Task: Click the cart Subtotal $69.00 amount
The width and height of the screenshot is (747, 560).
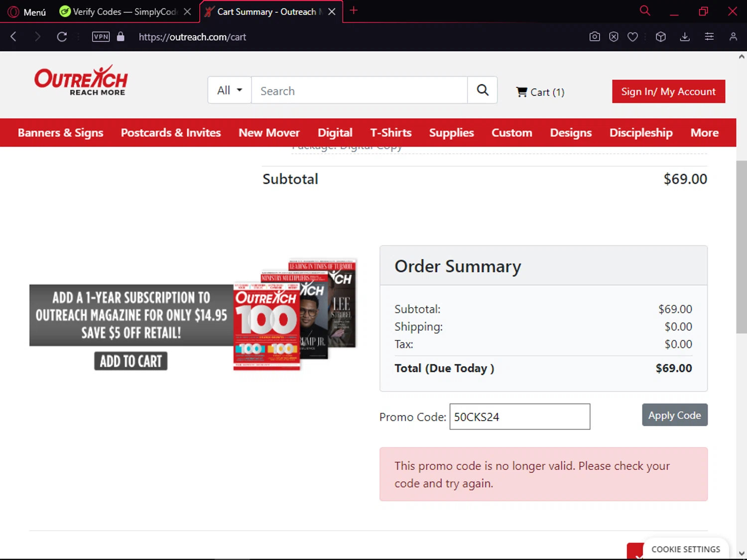Action: click(685, 179)
